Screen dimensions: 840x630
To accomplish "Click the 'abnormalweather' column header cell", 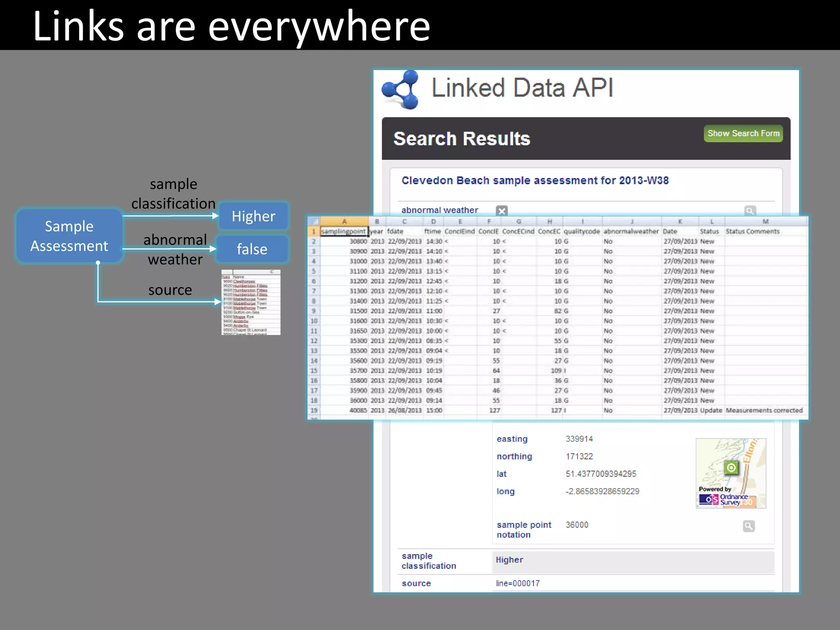I will point(631,231).
